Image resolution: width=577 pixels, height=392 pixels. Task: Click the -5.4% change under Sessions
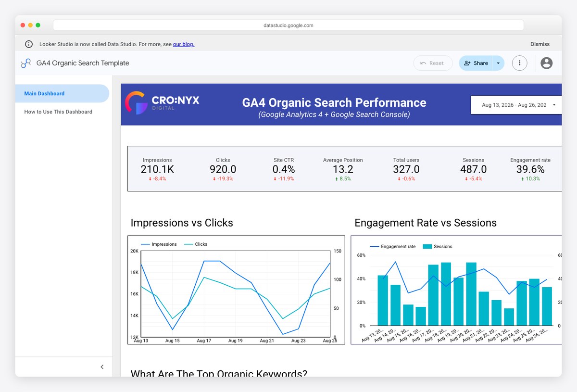point(473,179)
